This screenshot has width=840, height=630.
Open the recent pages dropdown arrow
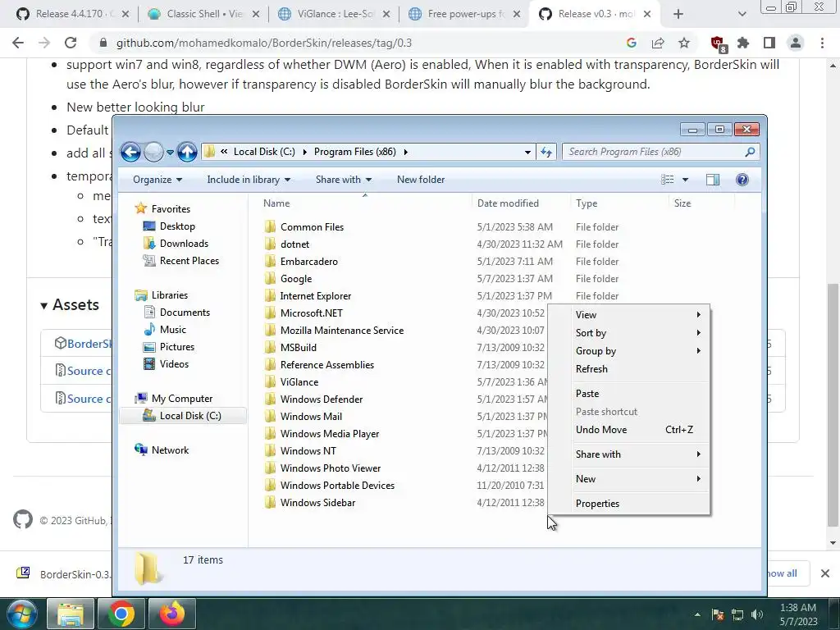[x=170, y=153]
